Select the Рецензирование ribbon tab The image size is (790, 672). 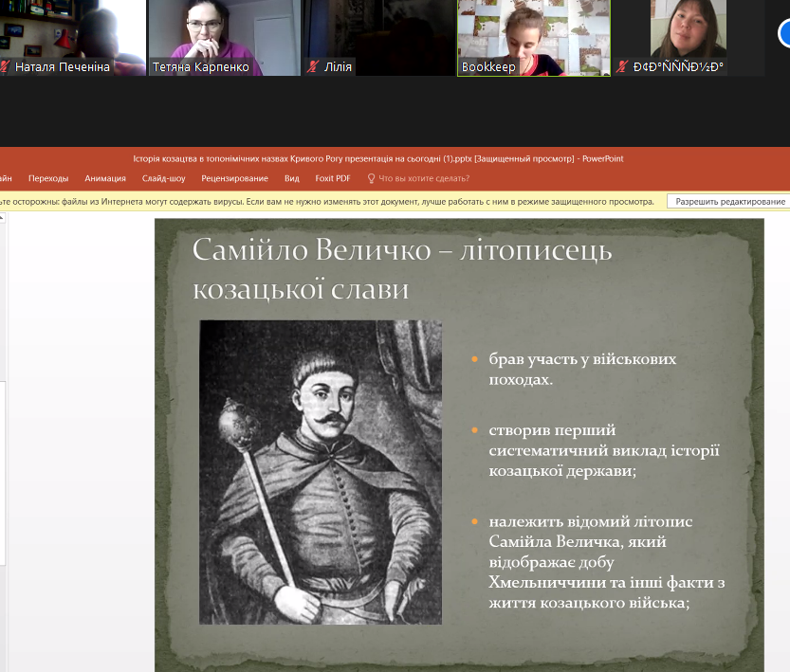(x=234, y=178)
